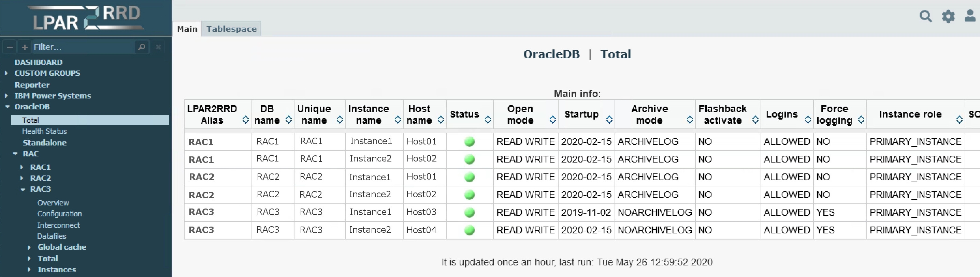Collapse all tree nodes with minus button
This screenshot has height=277, width=980.
pos(10,47)
